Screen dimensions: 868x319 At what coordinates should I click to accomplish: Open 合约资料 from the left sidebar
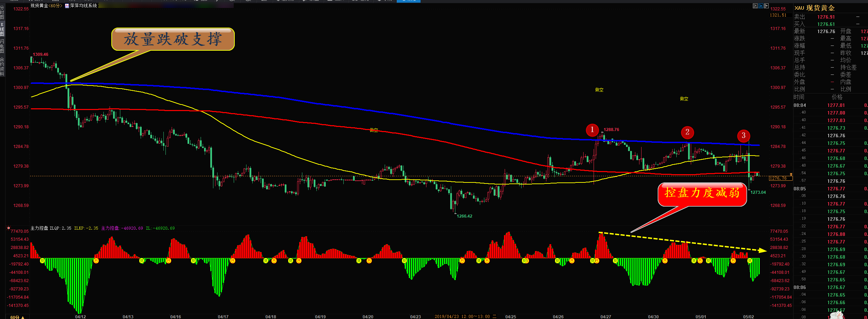click(2, 67)
